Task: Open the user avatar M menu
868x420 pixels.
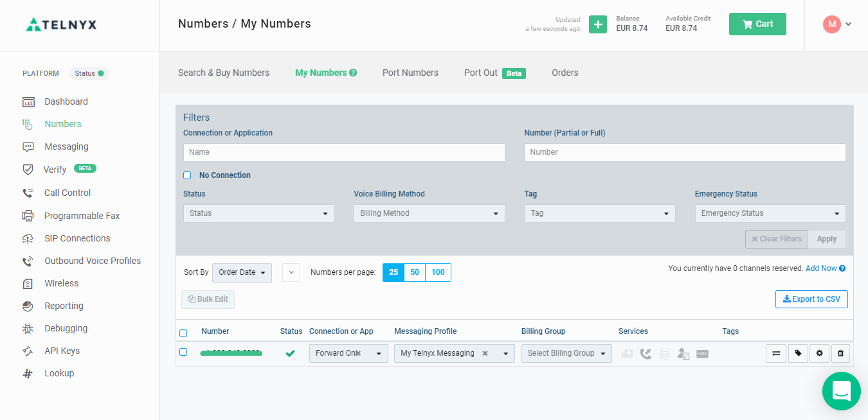Action: pyautogui.click(x=837, y=24)
